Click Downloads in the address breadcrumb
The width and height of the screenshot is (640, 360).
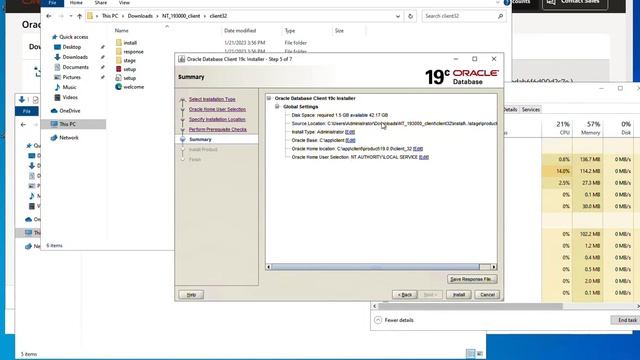tap(140, 16)
